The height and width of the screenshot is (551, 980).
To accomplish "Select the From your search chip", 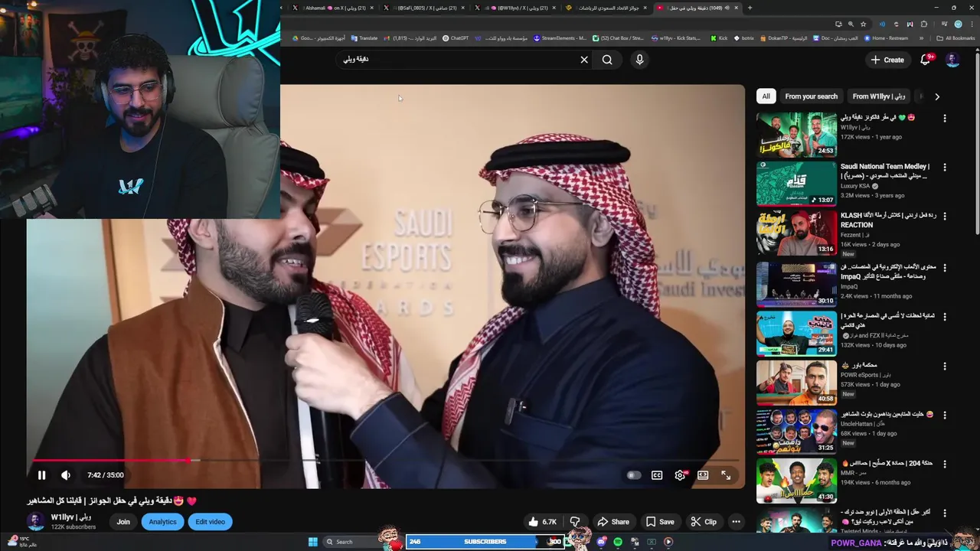I will tap(811, 96).
